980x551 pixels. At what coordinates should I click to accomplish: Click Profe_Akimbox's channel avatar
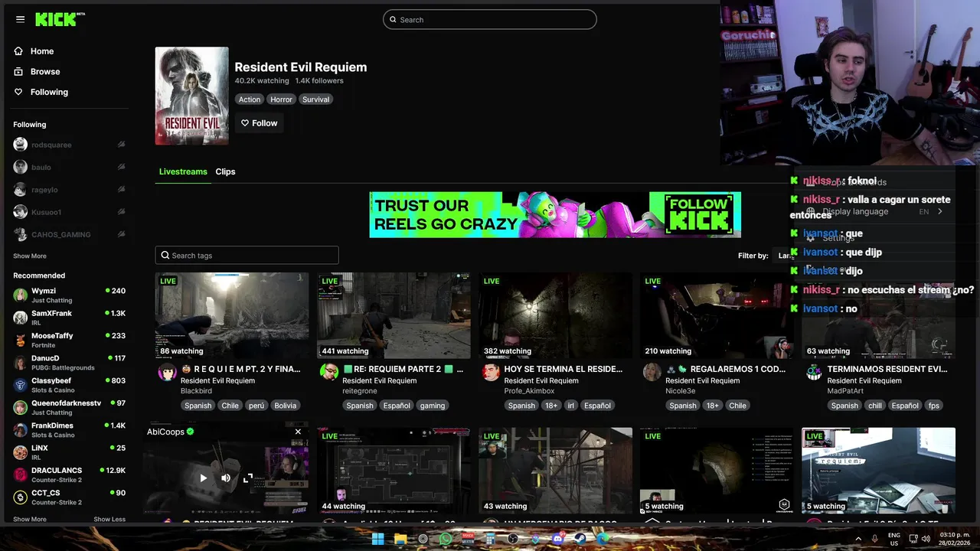(491, 373)
